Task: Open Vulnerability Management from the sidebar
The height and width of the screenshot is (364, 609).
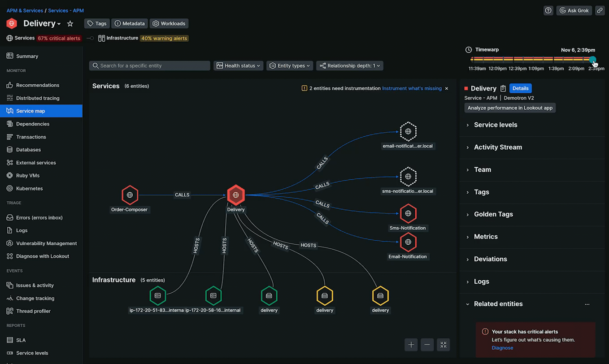Action: point(45,243)
